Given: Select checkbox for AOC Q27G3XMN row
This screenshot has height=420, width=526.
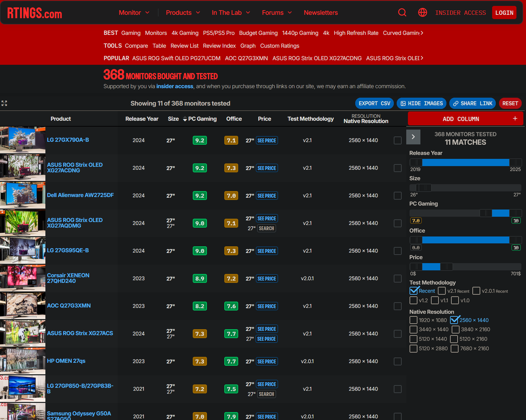Looking at the screenshot, I should (x=397, y=306).
